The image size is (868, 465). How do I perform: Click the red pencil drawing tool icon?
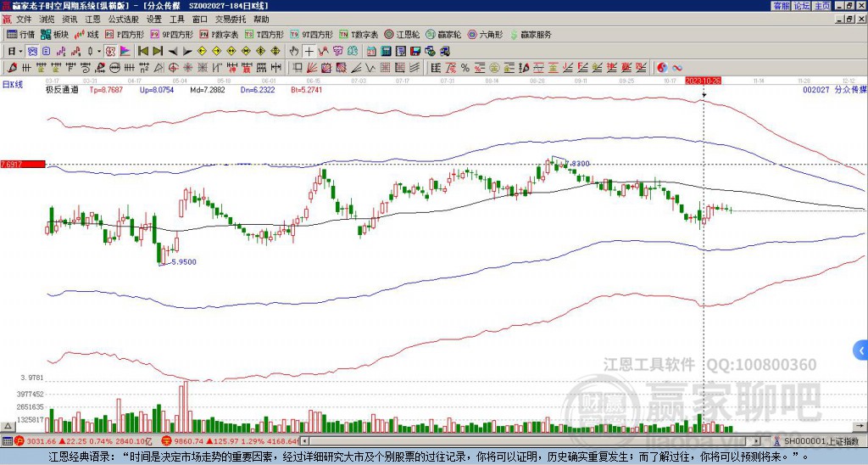coord(12,68)
